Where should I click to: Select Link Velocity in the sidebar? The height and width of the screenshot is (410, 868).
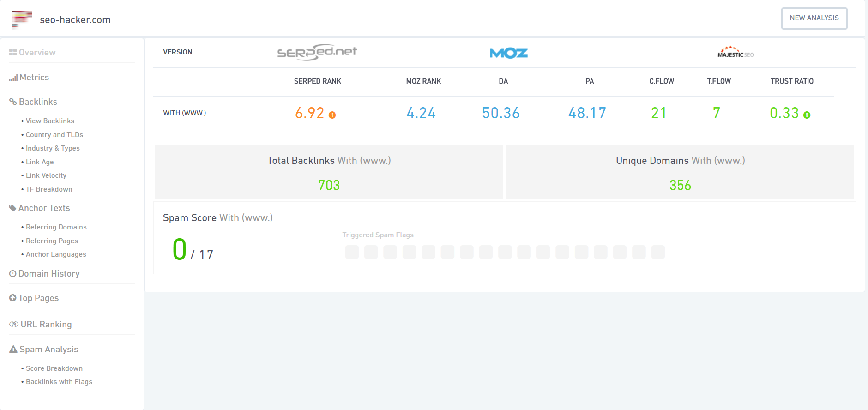point(46,175)
